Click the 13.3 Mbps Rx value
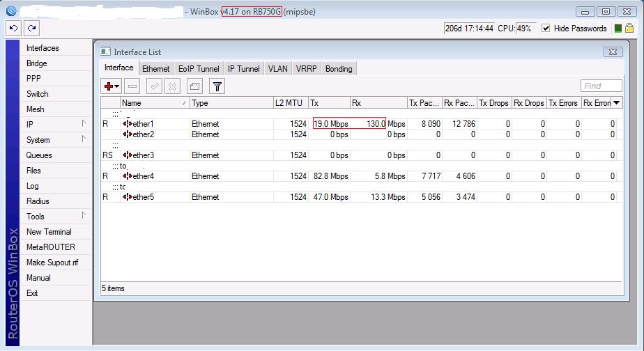Image resolution: width=644 pixels, height=351 pixels. [388, 197]
